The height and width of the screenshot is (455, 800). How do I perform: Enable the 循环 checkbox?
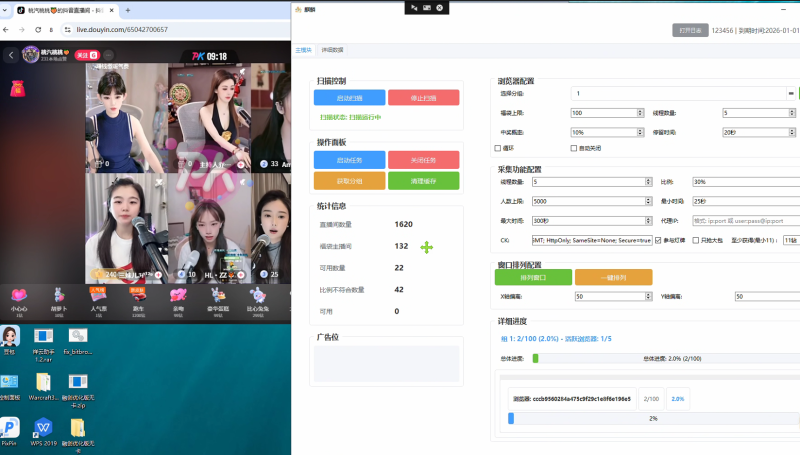pos(498,148)
